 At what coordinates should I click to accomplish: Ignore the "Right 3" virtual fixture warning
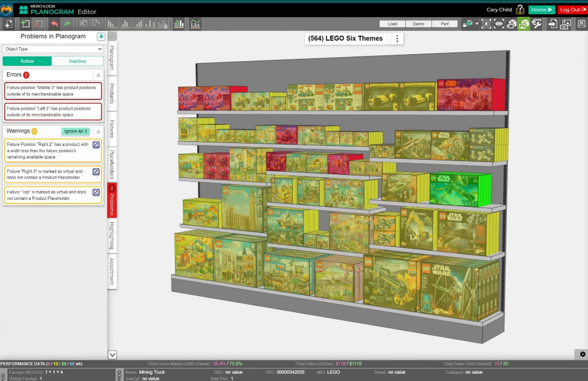[96, 171]
